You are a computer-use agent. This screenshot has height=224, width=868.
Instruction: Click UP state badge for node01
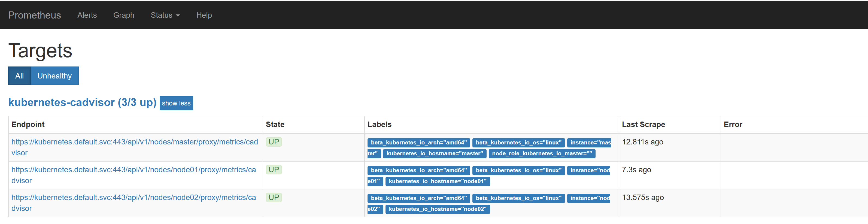[274, 169]
